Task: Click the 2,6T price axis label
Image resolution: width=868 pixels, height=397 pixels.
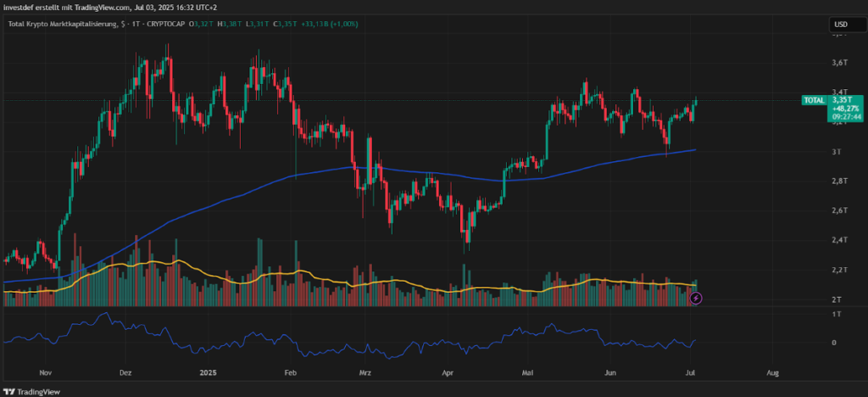Action: 839,210
